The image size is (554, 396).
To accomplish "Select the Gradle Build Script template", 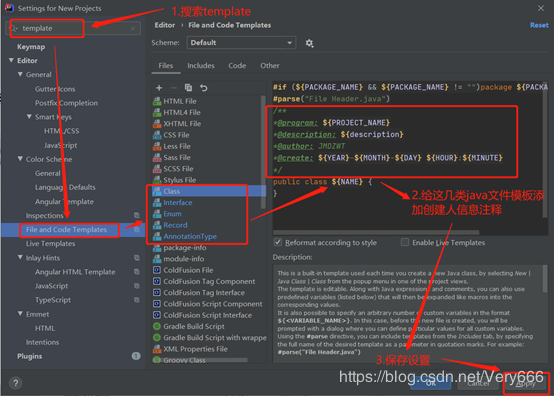I will (194, 326).
